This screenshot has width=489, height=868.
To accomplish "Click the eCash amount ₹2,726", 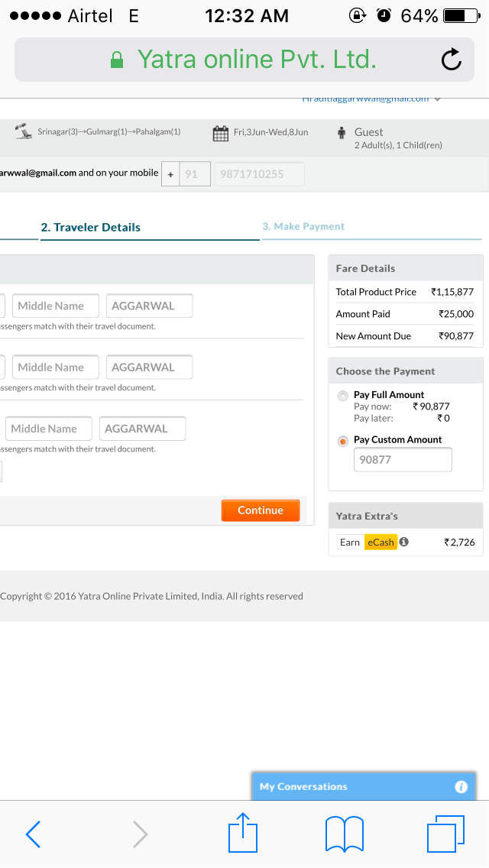I will click(x=459, y=542).
